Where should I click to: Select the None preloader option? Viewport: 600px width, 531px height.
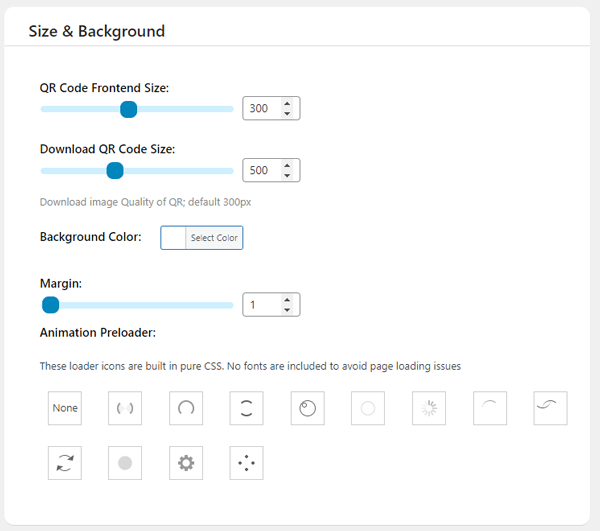coord(65,408)
